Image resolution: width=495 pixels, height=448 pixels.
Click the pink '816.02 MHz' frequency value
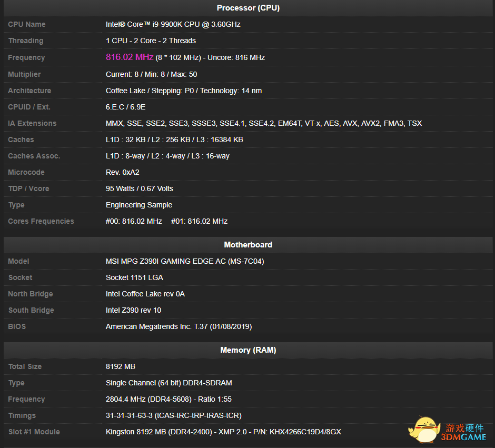click(130, 57)
